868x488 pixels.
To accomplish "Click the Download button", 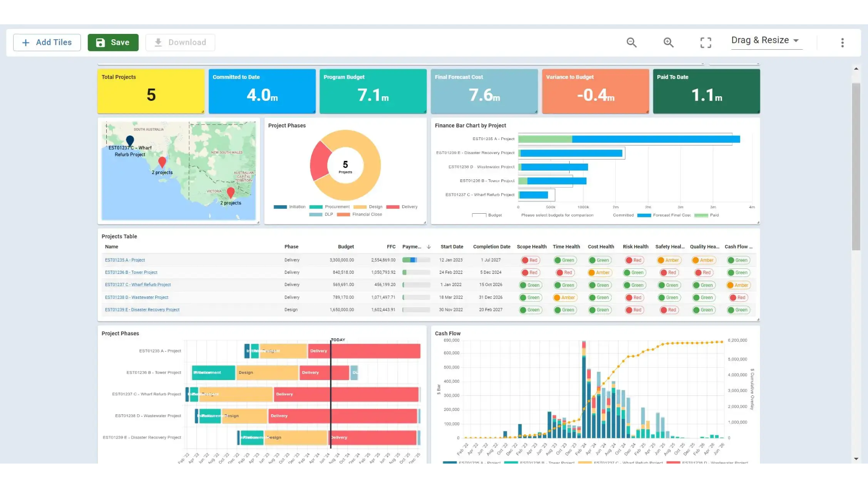I will [x=180, y=42].
